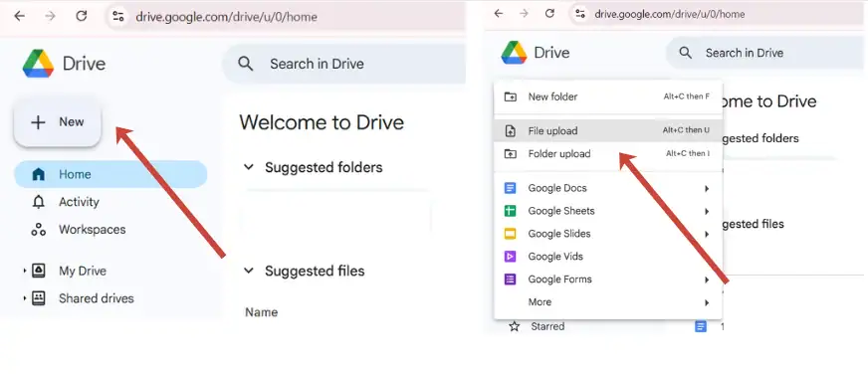Expand the Google Sheets submenu arrow

pyautogui.click(x=707, y=211)
